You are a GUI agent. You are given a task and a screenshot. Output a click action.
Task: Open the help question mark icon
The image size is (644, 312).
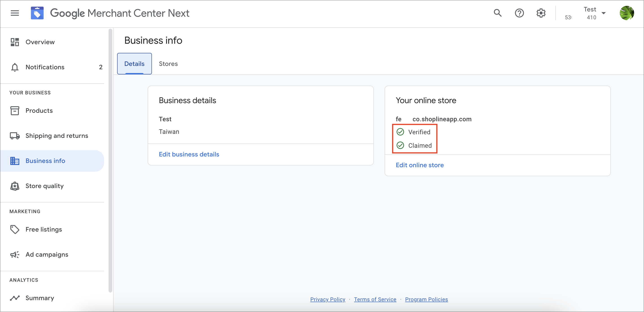pos(519,13)
